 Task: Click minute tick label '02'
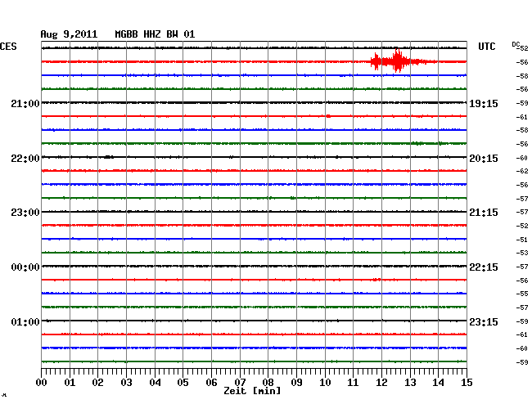[97, 383]
